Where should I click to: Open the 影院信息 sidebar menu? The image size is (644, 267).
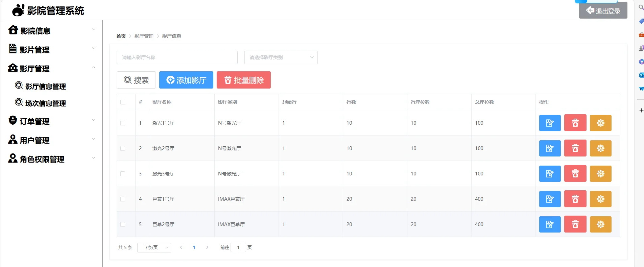tap(52, 30)
